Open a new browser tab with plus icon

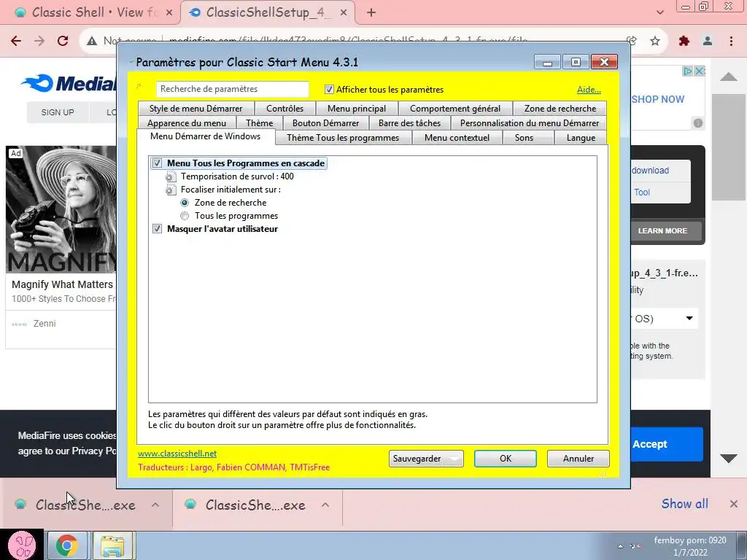click(x=371, y=12)
